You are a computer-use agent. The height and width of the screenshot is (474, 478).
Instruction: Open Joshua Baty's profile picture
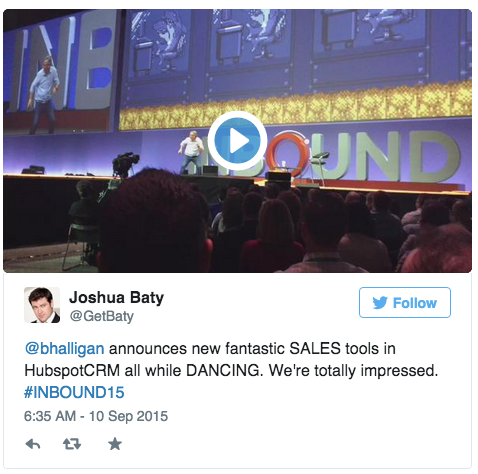click(42, 305)
